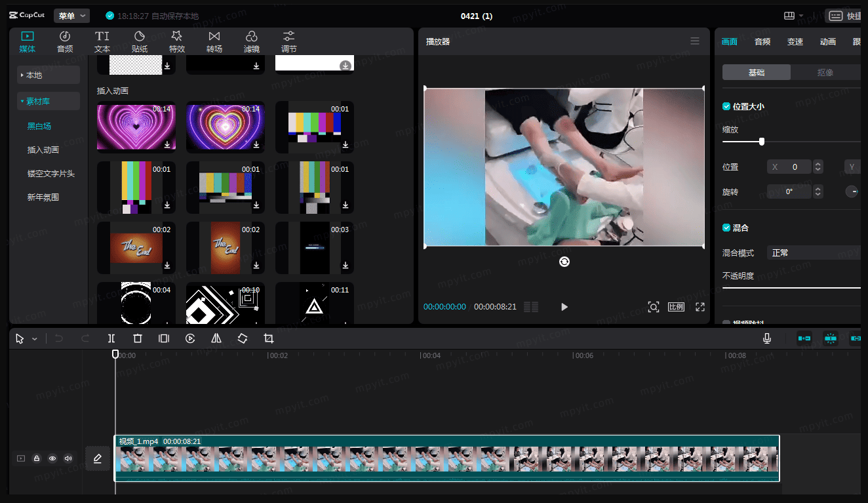The image size is (868, 503).
Task: Play the video in the player
Action: click(x=564, y=307)
